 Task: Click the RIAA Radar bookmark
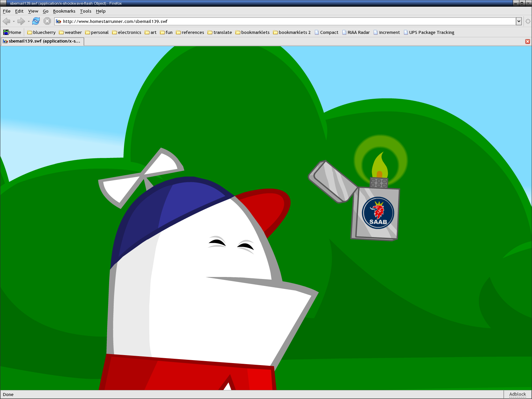[356, 32]
